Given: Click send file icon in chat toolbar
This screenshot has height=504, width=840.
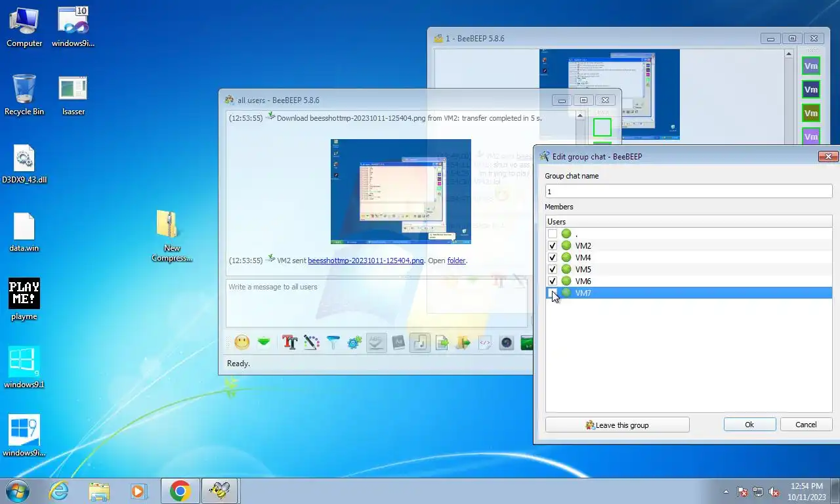Looking at the screenshot, I should [442, 342].
